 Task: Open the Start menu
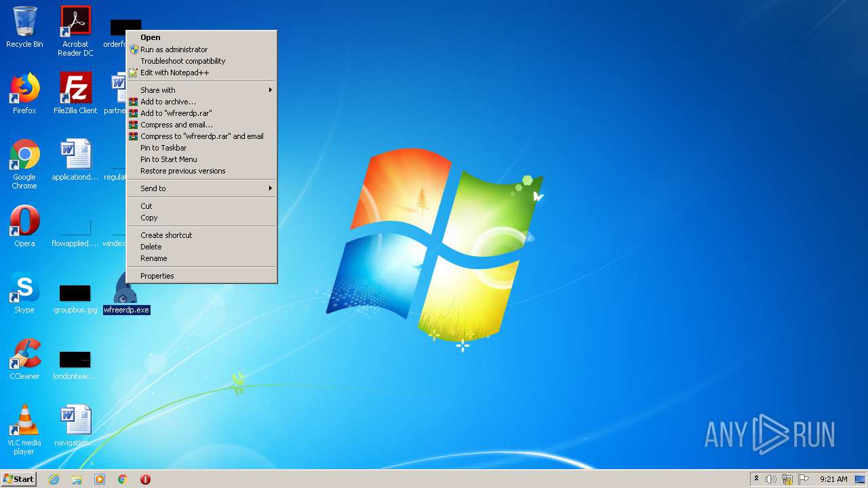[x=19, y=479]
